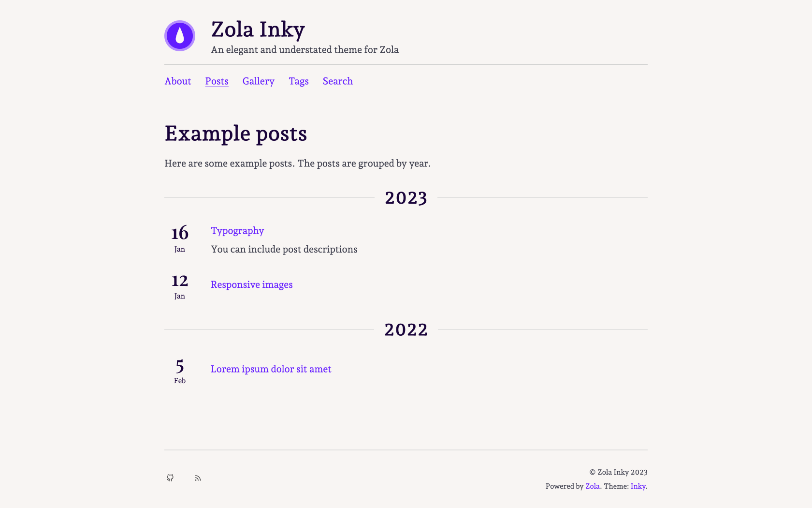The width and height of the screenshot is (812, 508).
Task: Open the GitHub profile icon in footer
Action: pyautogui.click(x=170, y=478)
